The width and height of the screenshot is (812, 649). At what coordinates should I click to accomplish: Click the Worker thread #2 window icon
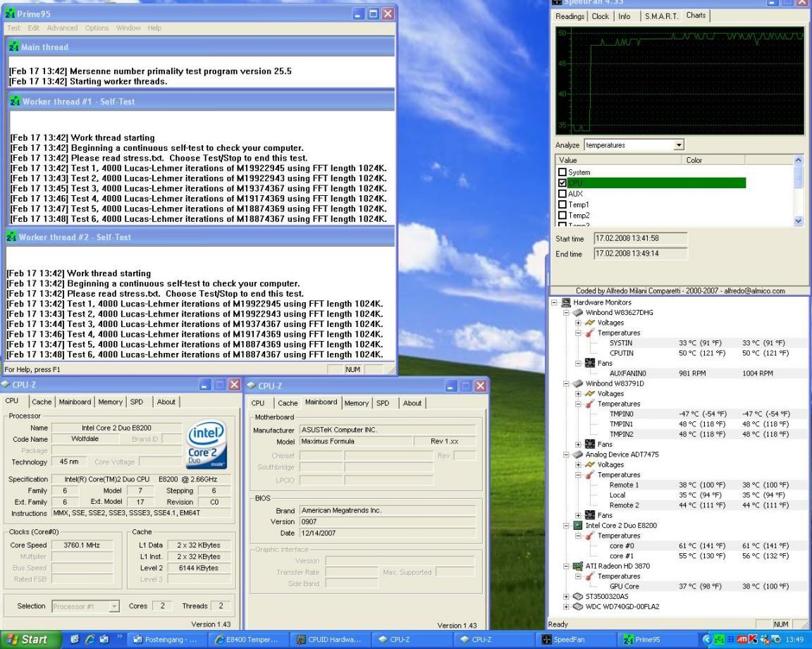click(x=11, y=237)
